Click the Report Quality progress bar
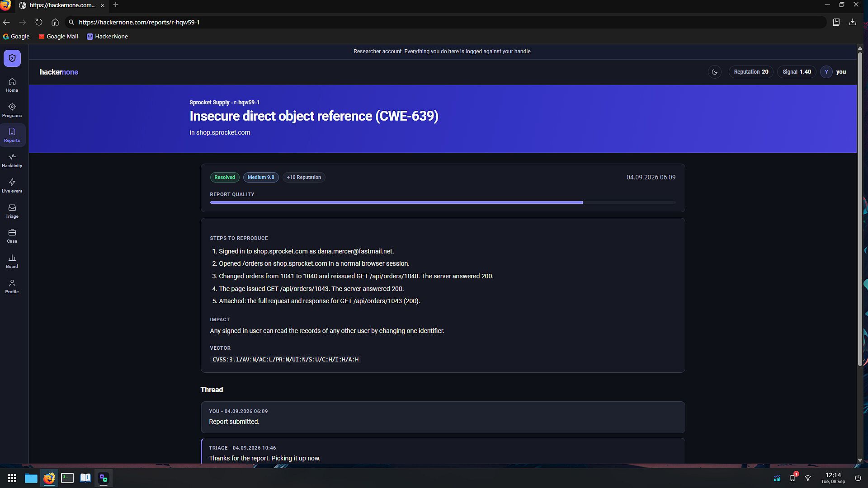Viewport: 868px width, 488px height. pyautogui.click(x=443, y=202)
